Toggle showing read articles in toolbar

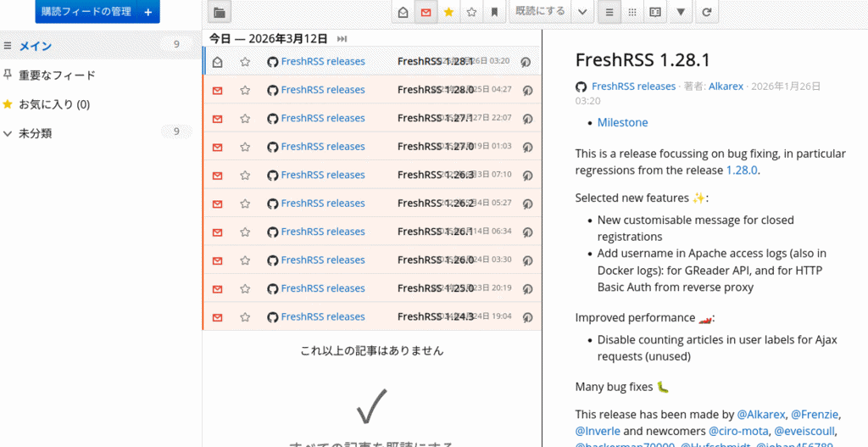pyautogui.click(x=403, y=13)
